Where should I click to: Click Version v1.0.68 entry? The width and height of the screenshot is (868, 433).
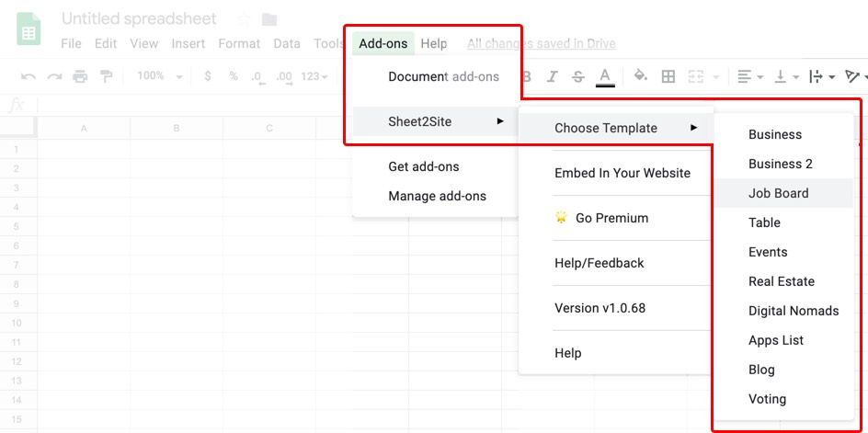tap(600, 308)
